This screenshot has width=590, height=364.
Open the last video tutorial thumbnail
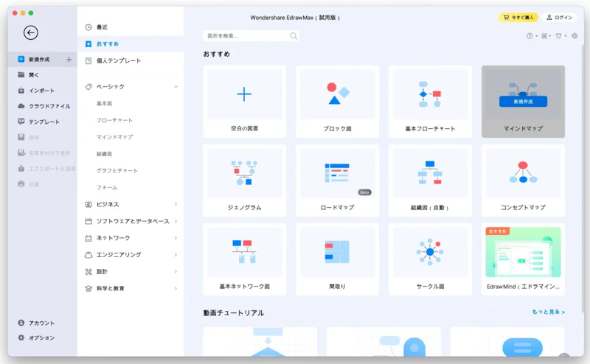click(x=507, y=342)
